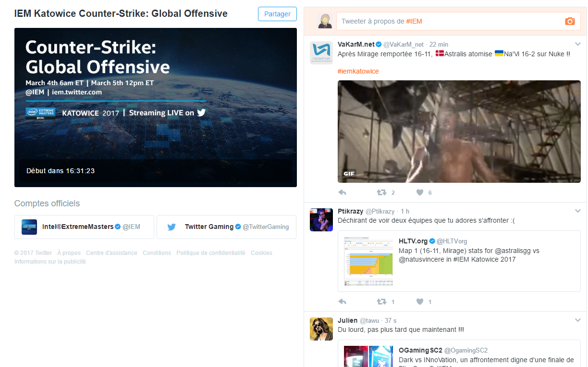588x367 pixels.
Task: Open the Centre d'assistance footer link
Action: coord(111,253)
